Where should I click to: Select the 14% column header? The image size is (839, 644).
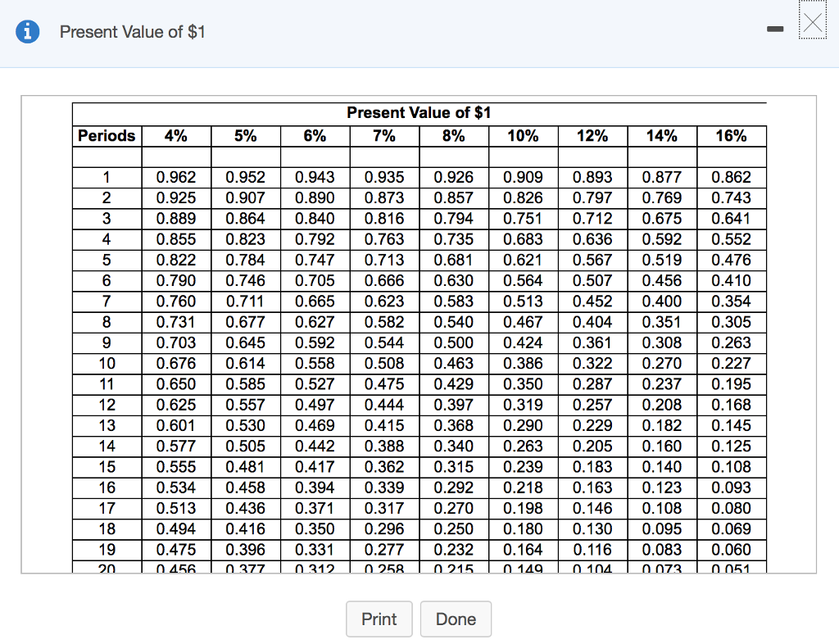[662, 136]
